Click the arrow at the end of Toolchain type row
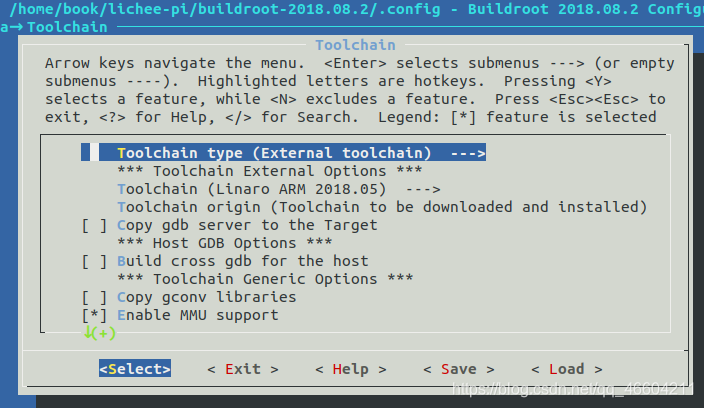The image size is (704, 408). tap(468, 153)
